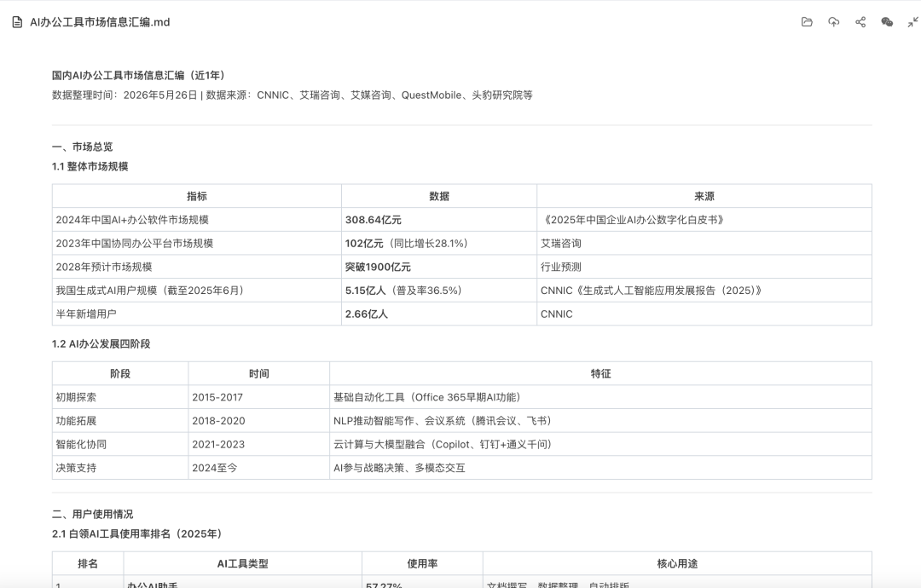Click the collapse arrows icon at top right
The image size is (921, 588).
pos(912,21)
